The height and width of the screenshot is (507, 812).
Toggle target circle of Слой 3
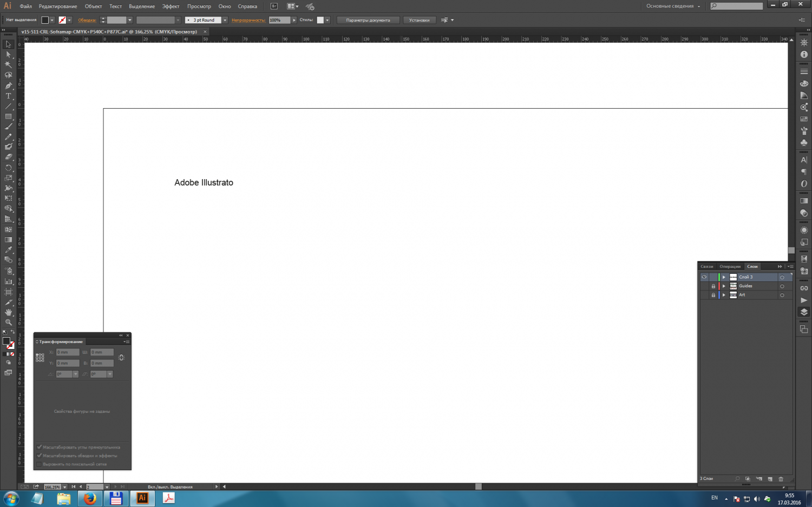[782, 278]
